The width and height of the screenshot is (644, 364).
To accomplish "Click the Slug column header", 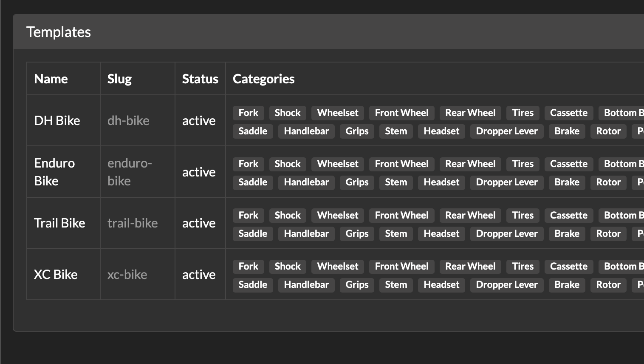I will [119, 79].
